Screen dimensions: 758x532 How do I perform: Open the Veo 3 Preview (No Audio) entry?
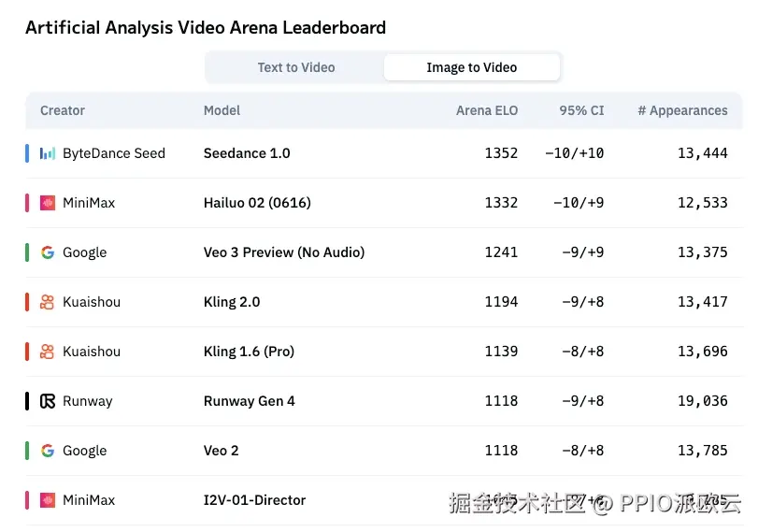(x=284, y=252)
